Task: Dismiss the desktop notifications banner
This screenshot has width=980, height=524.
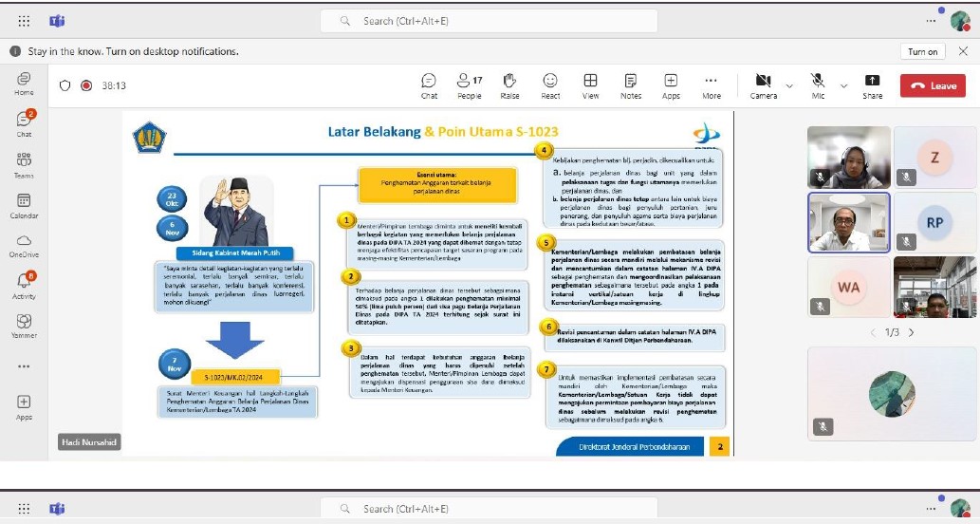Action: (x=963, y=52)
